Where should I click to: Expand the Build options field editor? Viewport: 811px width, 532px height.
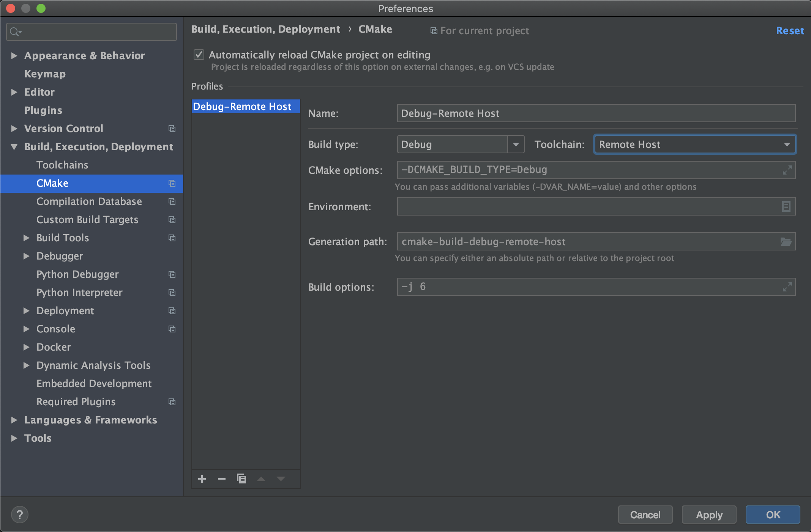(787, 287)
